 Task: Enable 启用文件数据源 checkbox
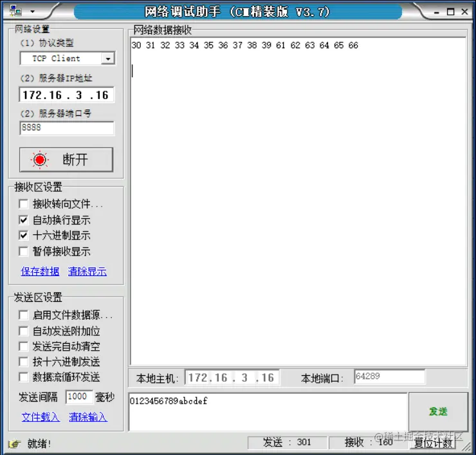point(24,315)
